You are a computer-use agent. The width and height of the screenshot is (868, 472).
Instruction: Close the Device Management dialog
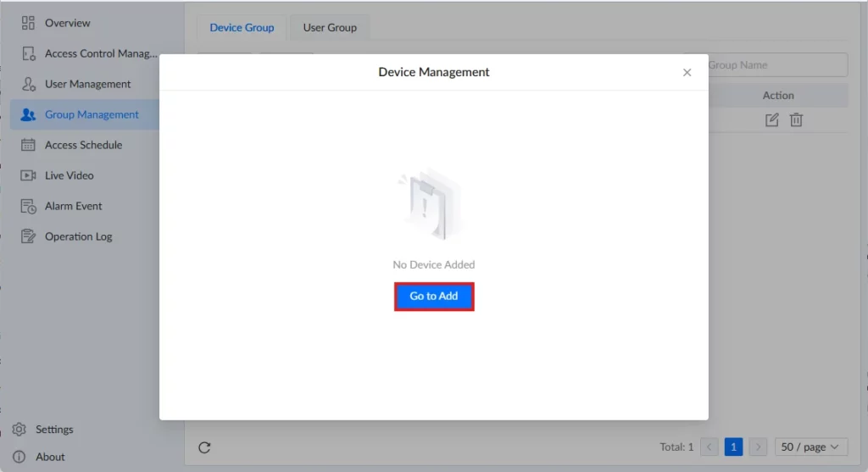[687, 73]
